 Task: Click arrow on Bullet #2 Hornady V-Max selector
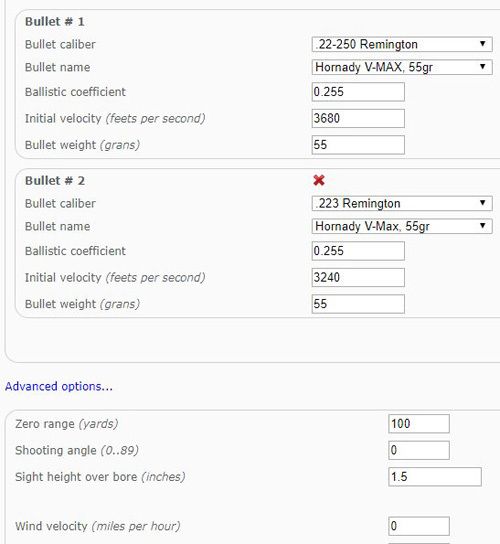click(x=482, y=226)
